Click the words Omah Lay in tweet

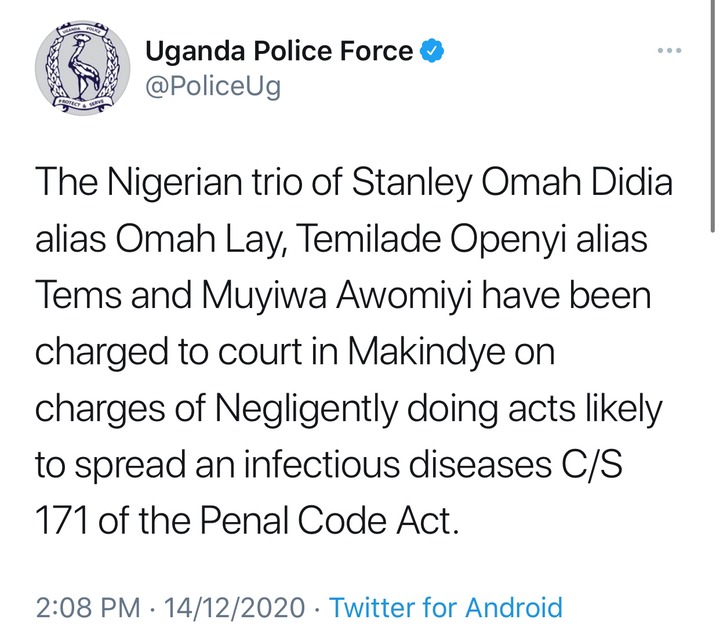(198, 240)
